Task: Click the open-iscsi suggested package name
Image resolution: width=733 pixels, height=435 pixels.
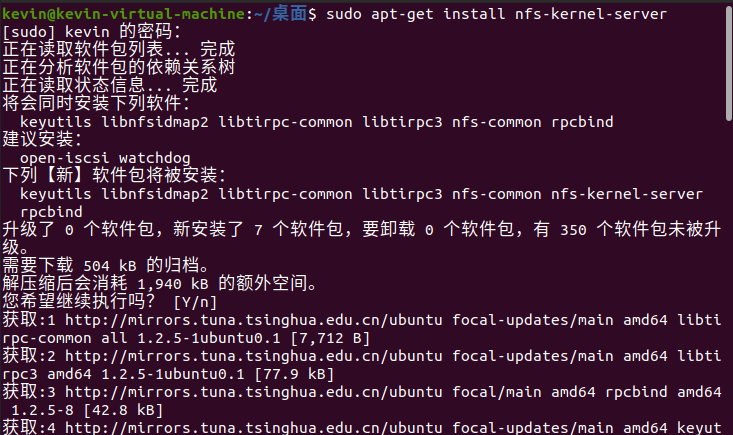Action: tap(64, 158)
